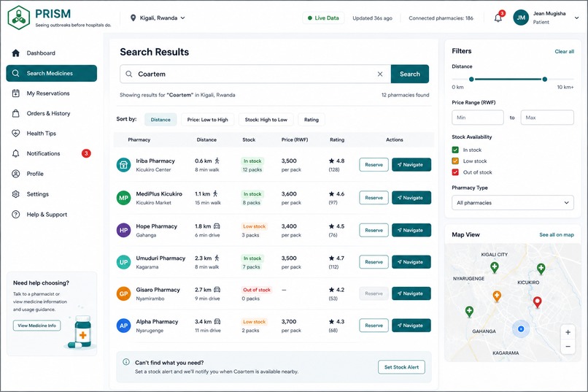Reserve at Iriba Pharmacy
The height and width of the screenshot is (392, 588).
click(374, 165)
